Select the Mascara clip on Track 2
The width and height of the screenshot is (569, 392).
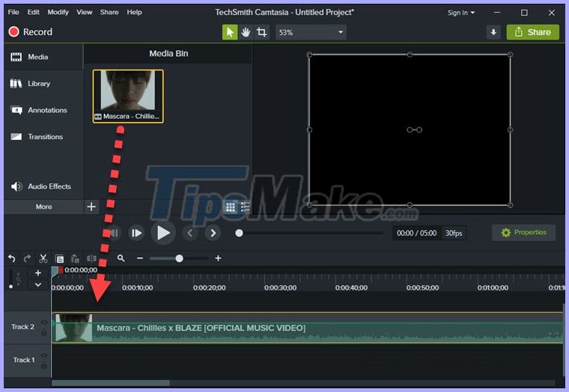pos(308,328)
